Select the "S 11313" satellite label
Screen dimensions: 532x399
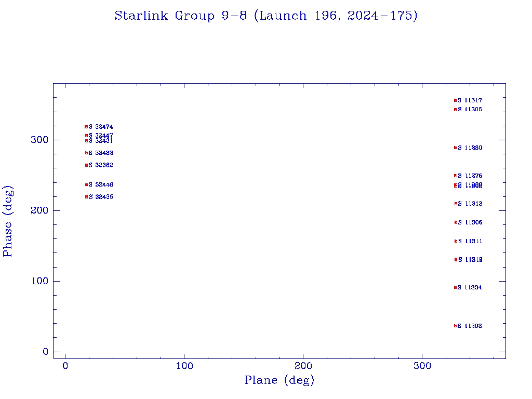point(470,204)
